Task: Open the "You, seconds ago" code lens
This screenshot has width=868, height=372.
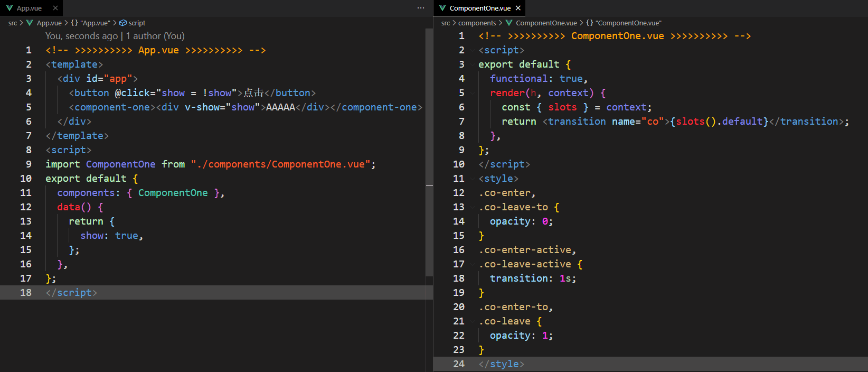Action: point(81,36)
